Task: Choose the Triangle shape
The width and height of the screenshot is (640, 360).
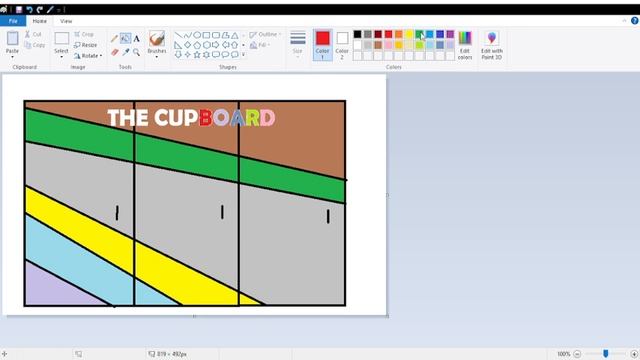Action: click(235, 35)
